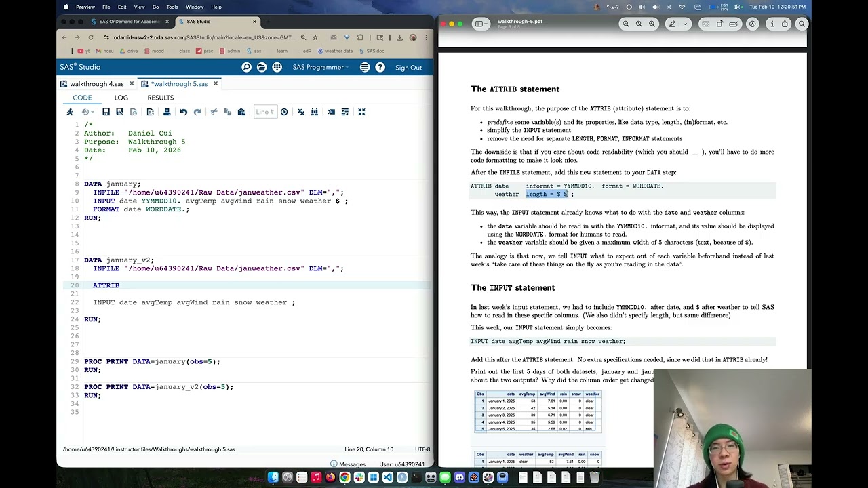This screenshot has height=488, width=868.
Task: Open Chrome's three-dot menu
Action: pos(426,37)
